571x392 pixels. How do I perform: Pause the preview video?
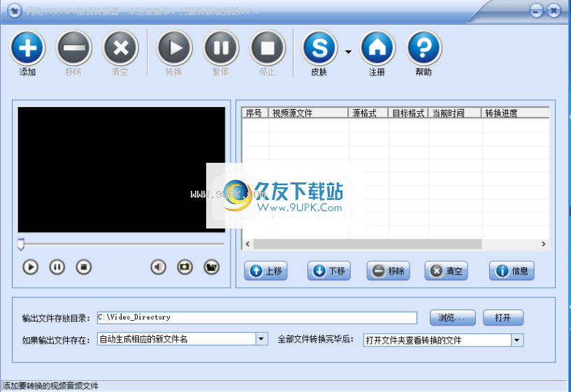pyautogui.click(x=57, y=267)
